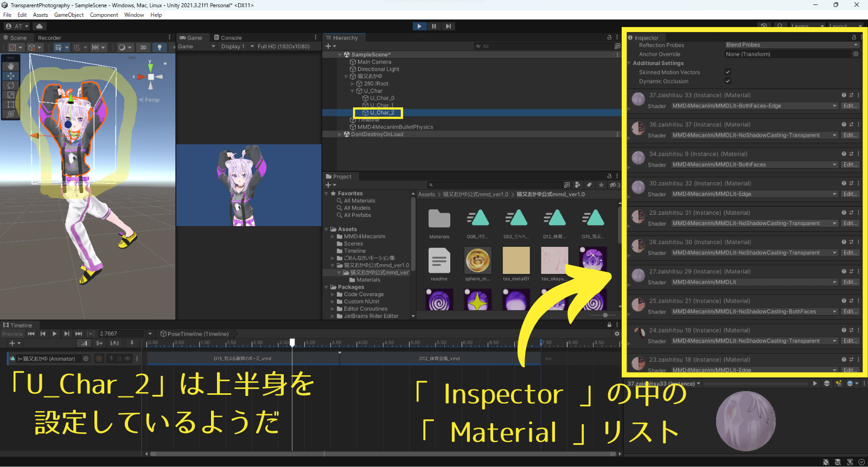The width and height of the screenshot is (868, 467).
Task: Toggle the Hierarchy panel lock
Action: tap(609, 37)
